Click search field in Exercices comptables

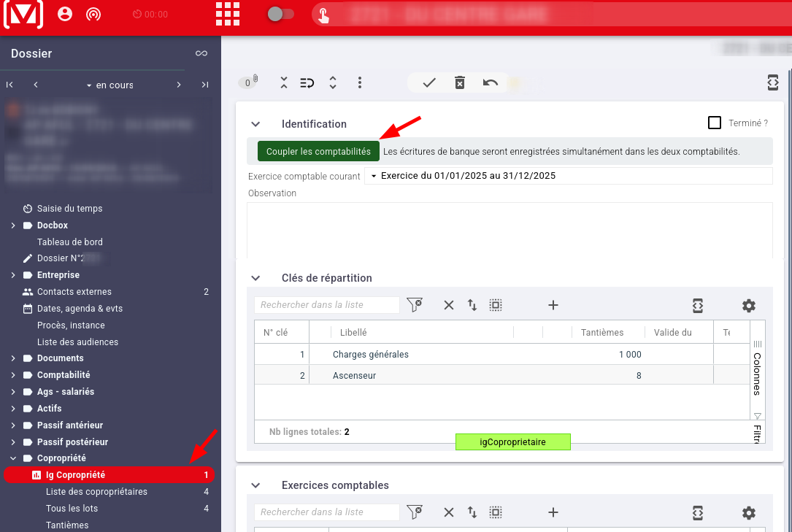(x=326, y=512)
